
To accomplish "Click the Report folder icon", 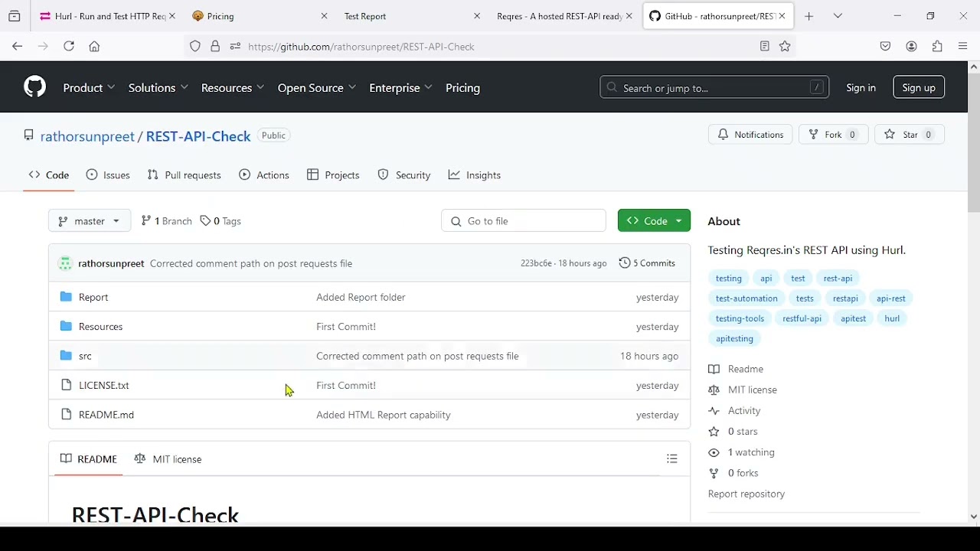I will click(x=66, y=297).
